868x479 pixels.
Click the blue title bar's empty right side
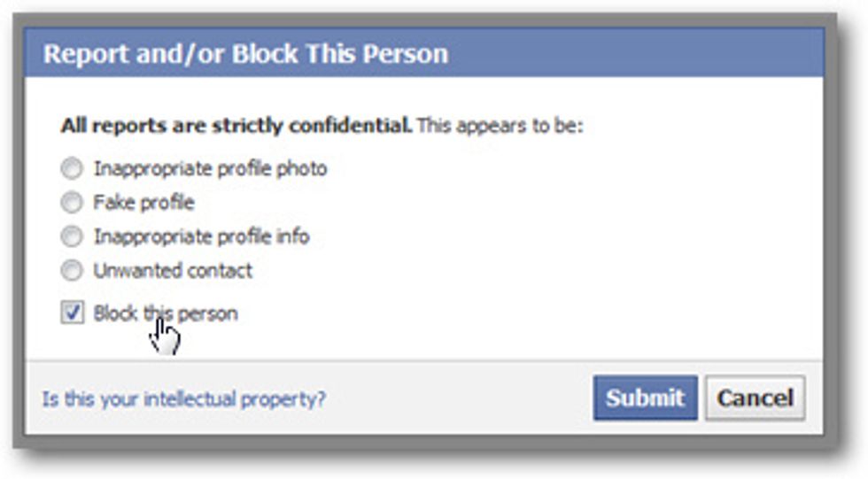coord(637,53)
